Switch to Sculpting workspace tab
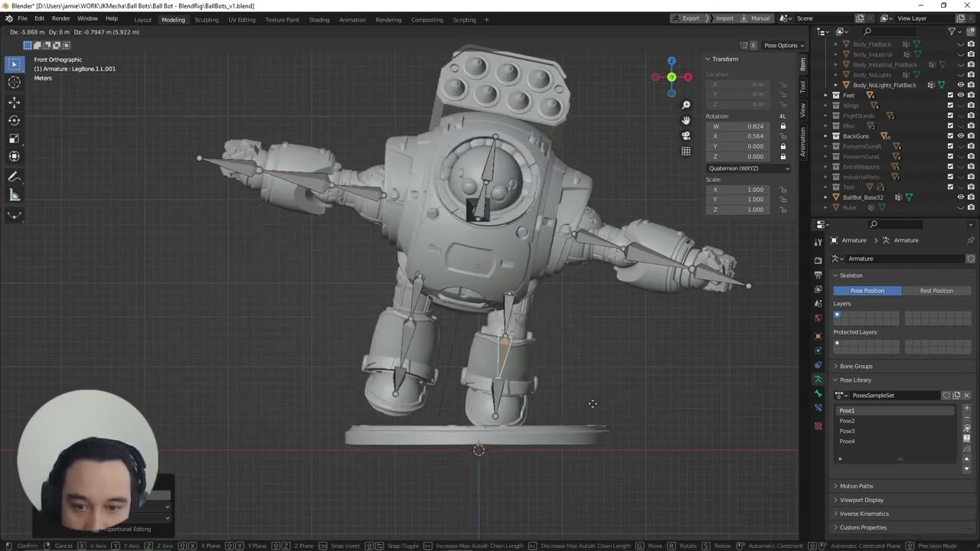The image size is (980, 551). pos(207,19)
